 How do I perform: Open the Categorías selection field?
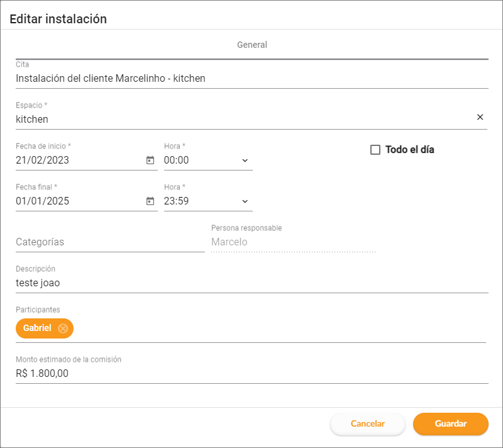point(110,242)
